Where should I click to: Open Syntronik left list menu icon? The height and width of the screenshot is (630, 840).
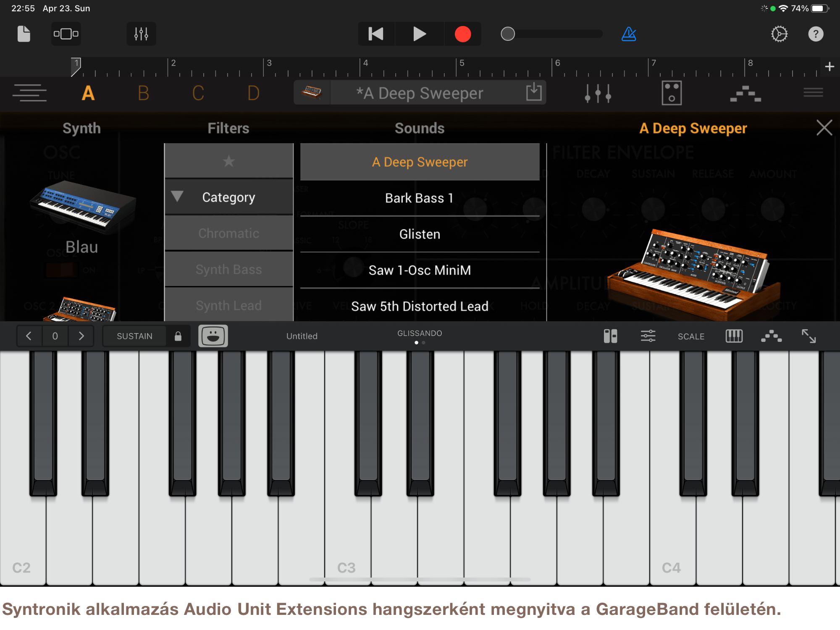tap(29, 93)
